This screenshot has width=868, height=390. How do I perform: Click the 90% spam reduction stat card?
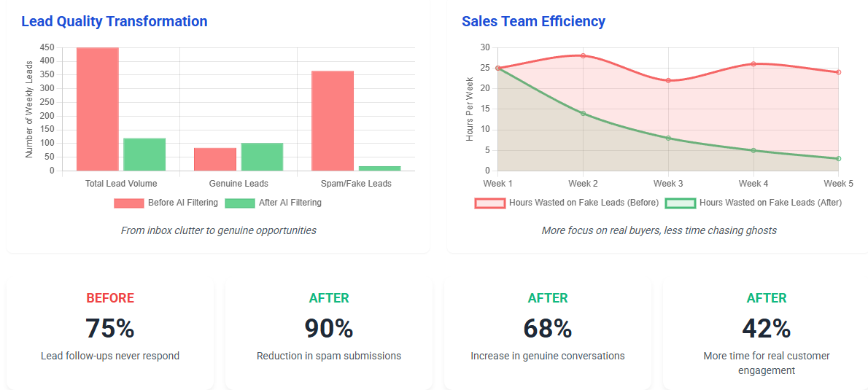tap(329, 333)
